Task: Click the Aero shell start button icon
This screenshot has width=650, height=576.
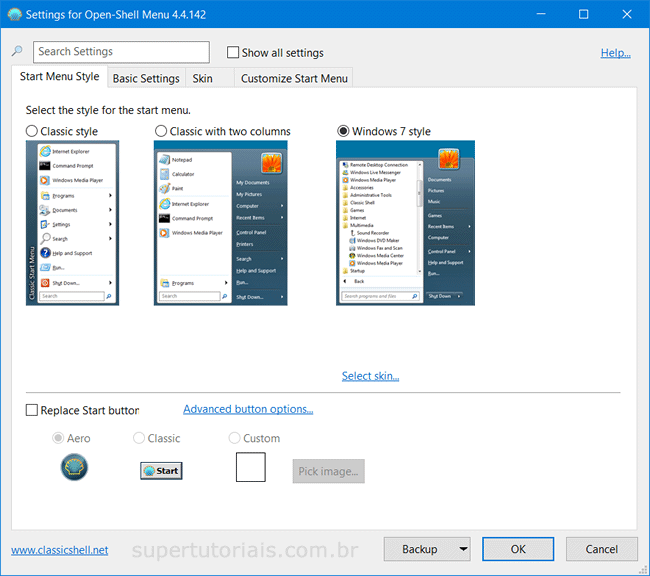Action: [x=74, y=467]
